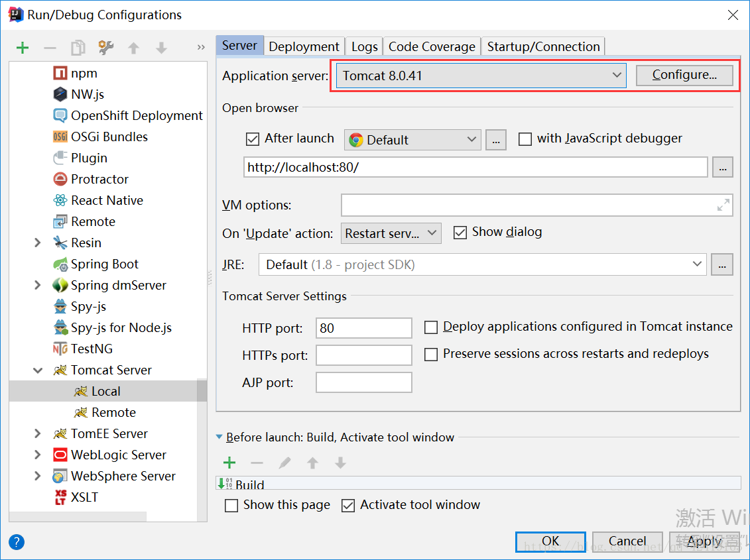Open On 'Update' action dropdown

pyautogui.click(x=391, y=233)
